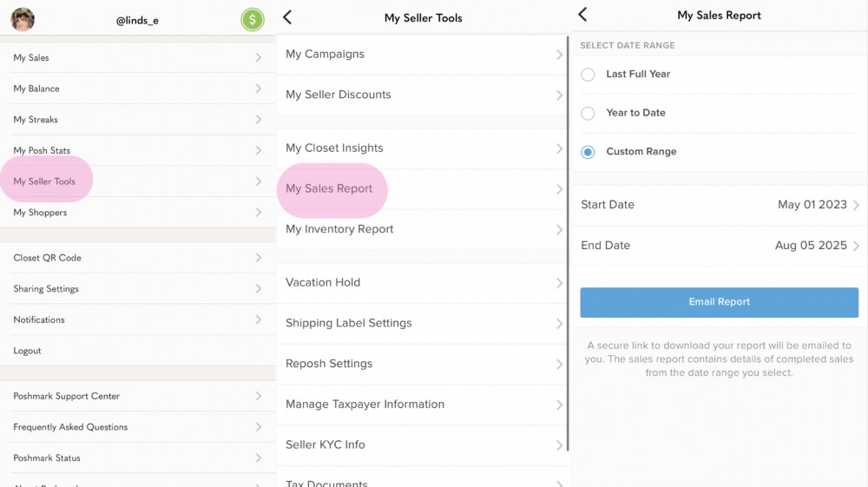Open My Posh Stats menu item
This screenshot has height=487, width=868.
click(138, 150)
